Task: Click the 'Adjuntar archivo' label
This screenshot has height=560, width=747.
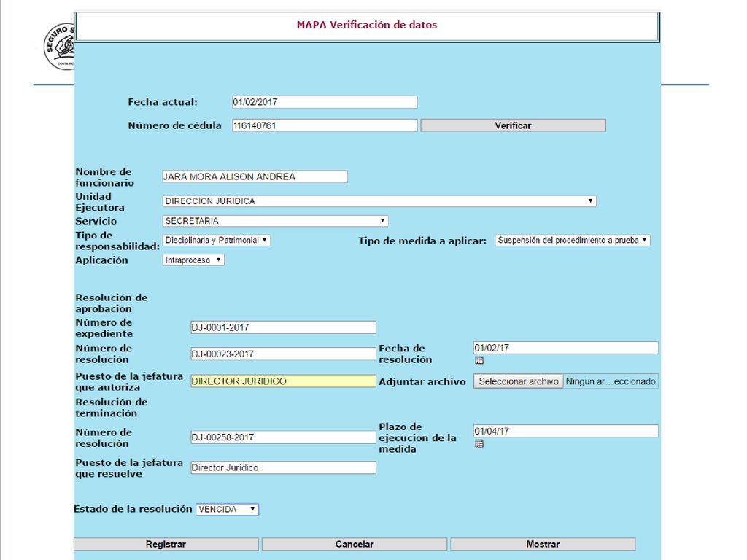Action: [x=422, y=382]
